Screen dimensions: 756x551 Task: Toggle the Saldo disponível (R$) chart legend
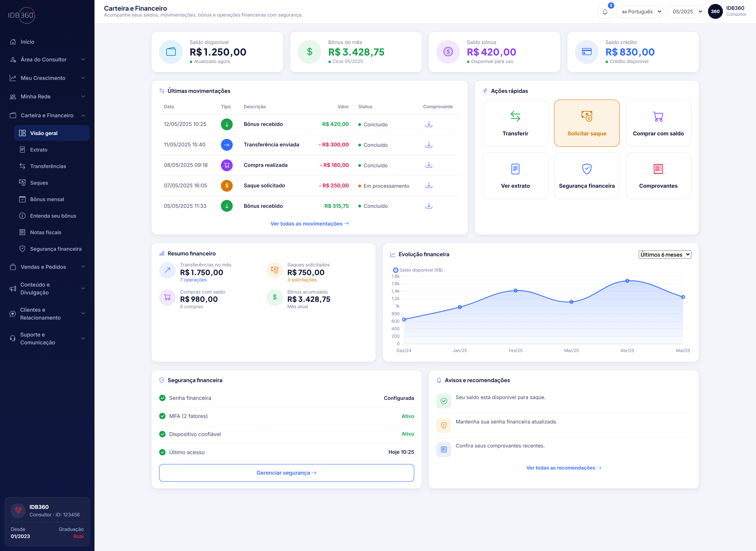pyautogui.click(x=418, y=270)
